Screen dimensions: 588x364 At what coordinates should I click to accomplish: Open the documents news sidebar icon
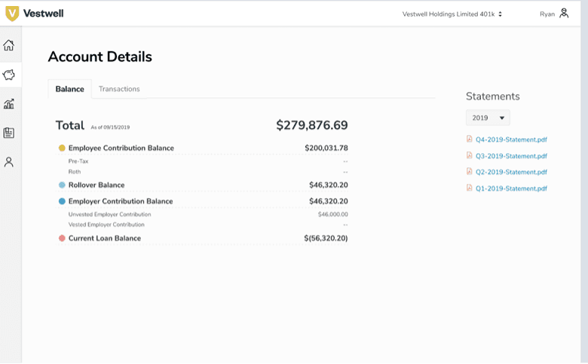[x=9, y=133]
